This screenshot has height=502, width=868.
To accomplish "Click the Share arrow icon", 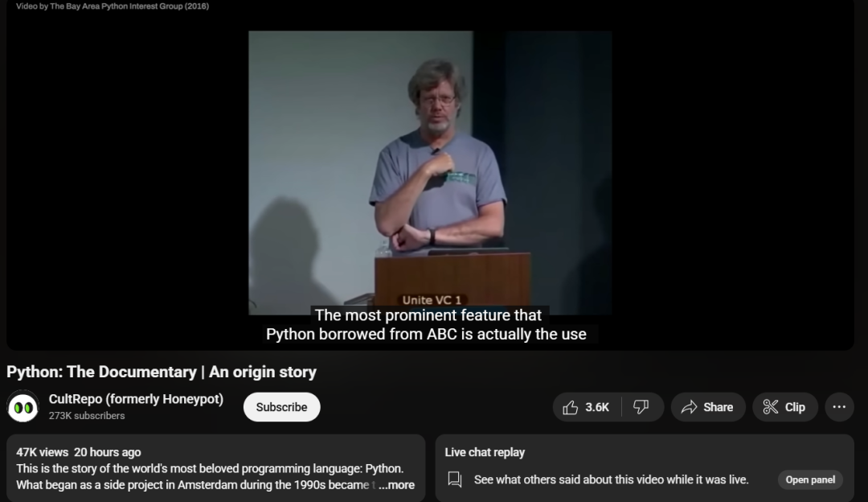I will tap(690, 407).
